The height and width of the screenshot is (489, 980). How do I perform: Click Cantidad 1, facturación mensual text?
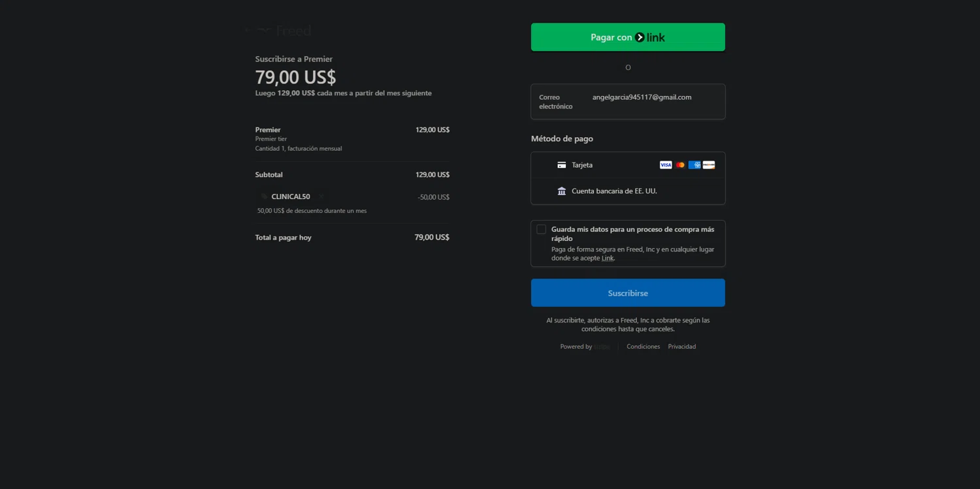pyautogui.click(x=299, y=149)
